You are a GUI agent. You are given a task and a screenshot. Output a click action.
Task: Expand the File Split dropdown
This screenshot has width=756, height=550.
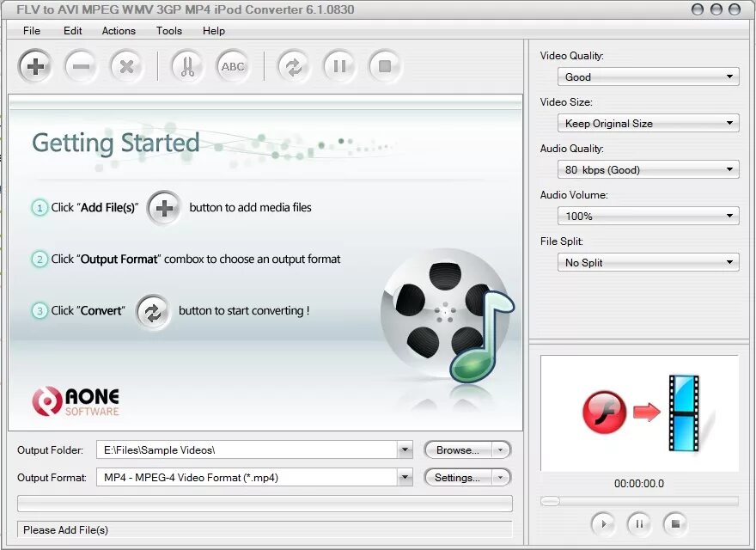pos(649,262)
